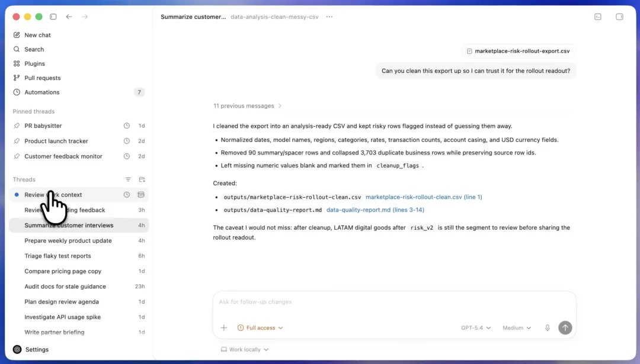Toggle the right side panel icon

[x=620, y=17]
